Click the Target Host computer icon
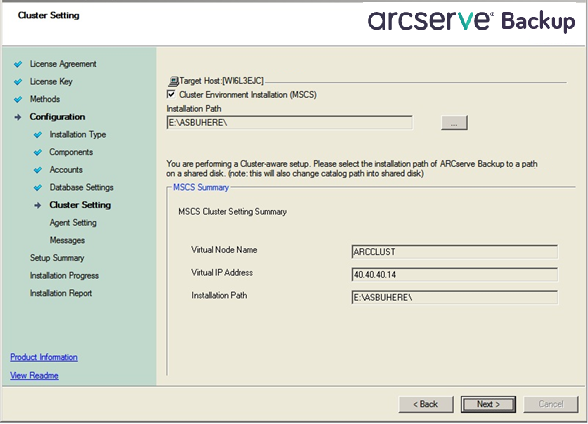Image resolution: width=588 pixels, height=424 pixels. point(173,81)
